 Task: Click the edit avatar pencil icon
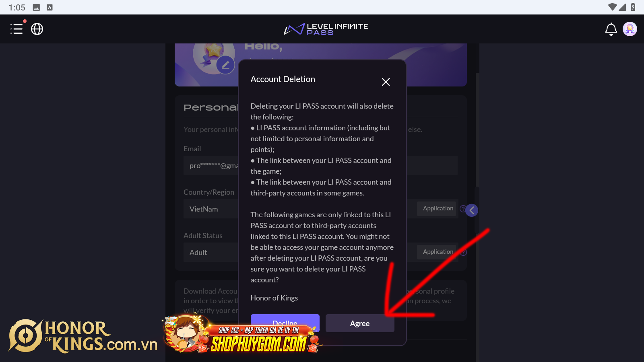pyautogui.click(x=225, y=65)
